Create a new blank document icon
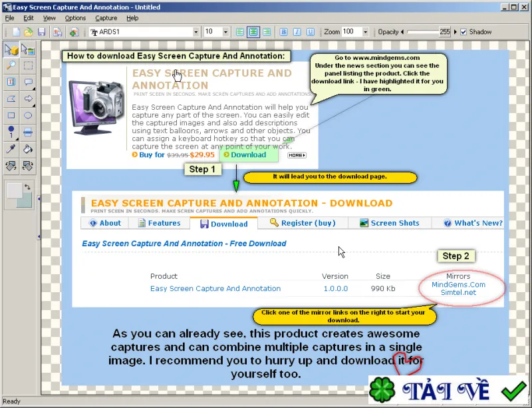532x408 pixels. click(16, 32)
